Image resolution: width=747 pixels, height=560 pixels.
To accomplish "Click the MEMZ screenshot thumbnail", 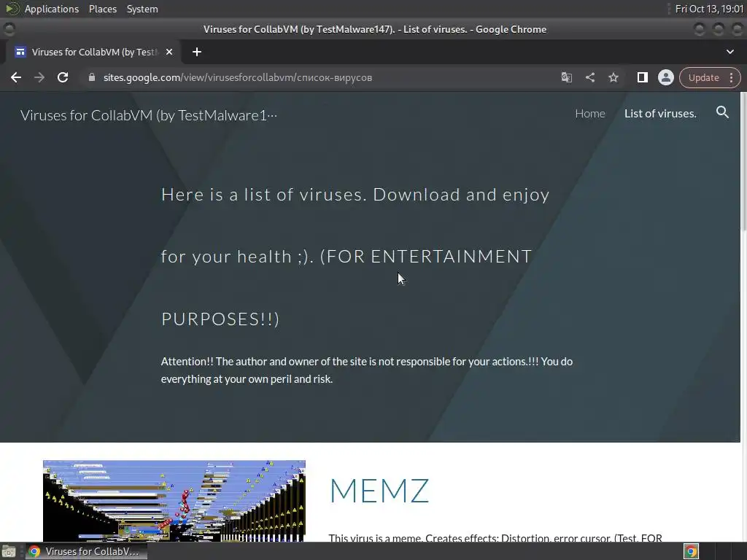I will point(174,500).
